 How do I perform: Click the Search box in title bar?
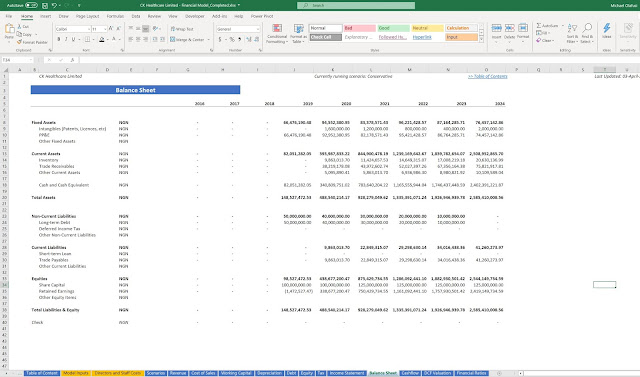(356, 5)
